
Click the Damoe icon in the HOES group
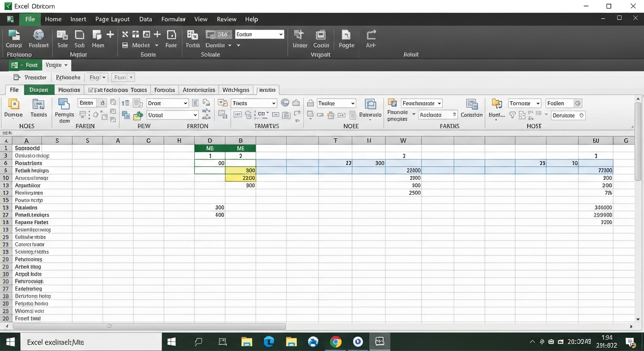[13, 109]
